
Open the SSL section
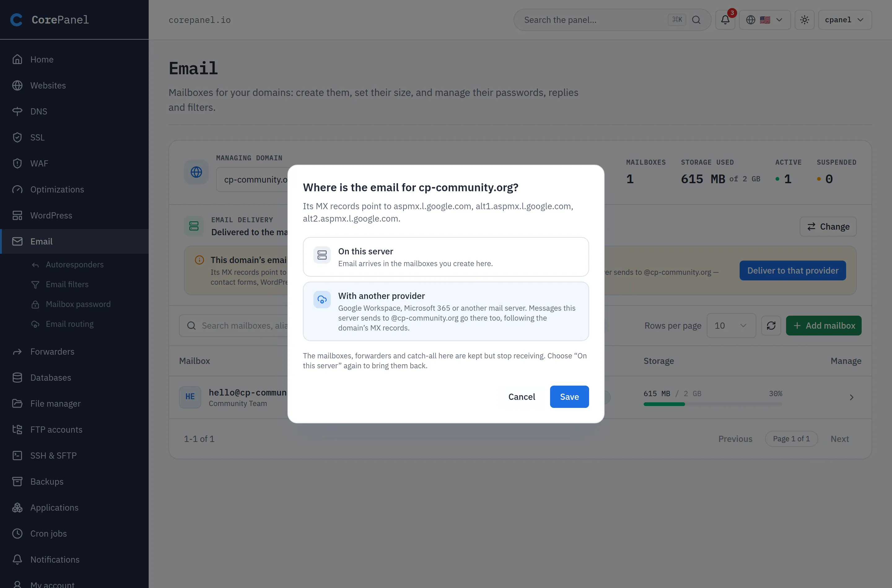click(x=74, y=138)
